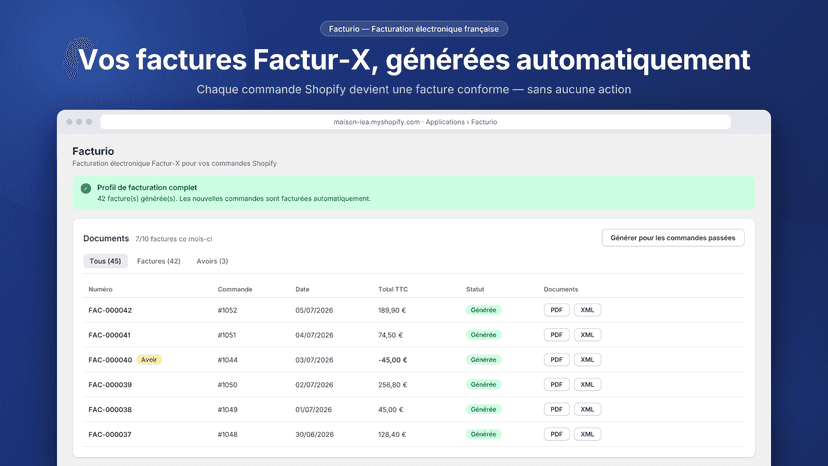Download XML for FAC-000037
828x466 pixels.
[x=587, y=434]
